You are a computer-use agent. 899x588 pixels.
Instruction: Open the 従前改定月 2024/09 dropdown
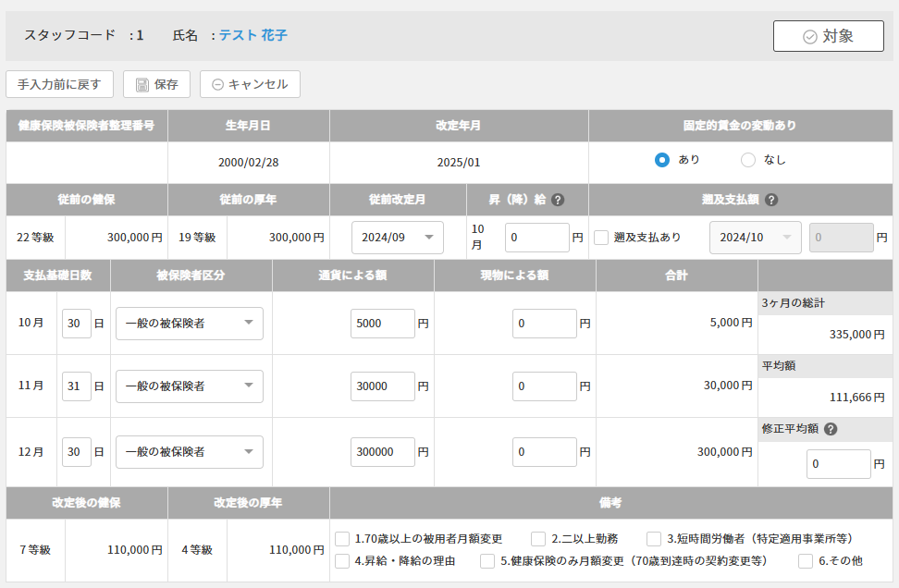(x=398, y=238)
